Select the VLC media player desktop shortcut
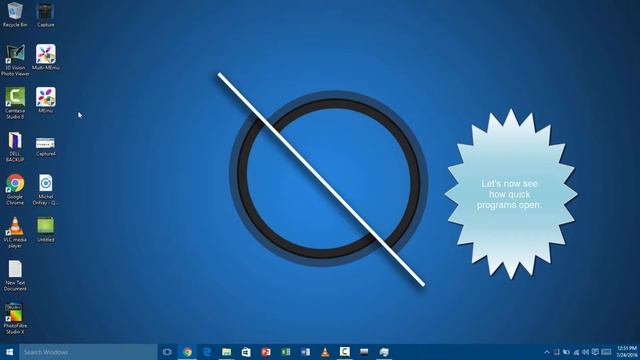Screen dimensions: 640x360 point(15,233)
